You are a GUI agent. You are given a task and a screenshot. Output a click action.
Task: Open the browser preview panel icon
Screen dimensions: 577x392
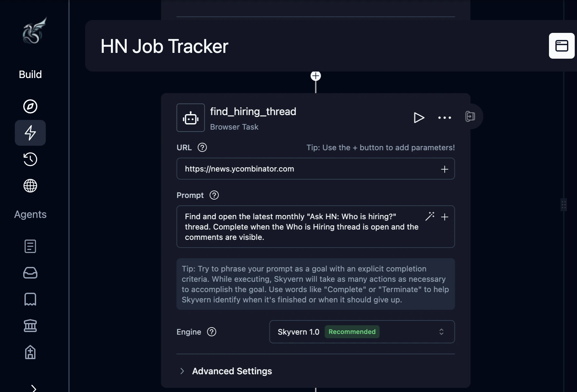point(562,46)
